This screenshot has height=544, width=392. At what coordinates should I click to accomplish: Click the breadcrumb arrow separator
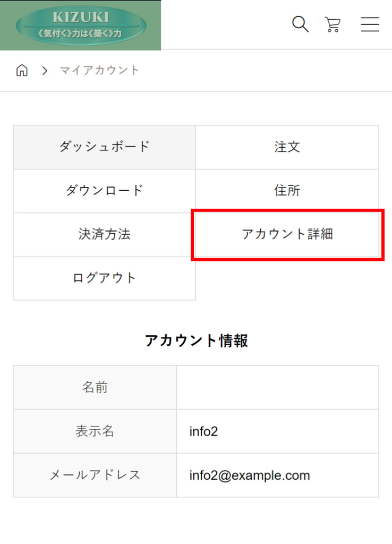(44, 71)
